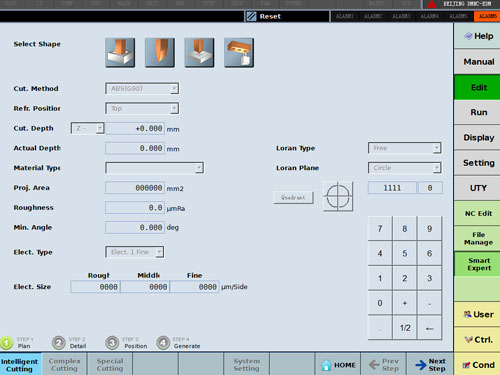Click the Rough electrode size field
The image size is (500, 375).
(95, 287)
